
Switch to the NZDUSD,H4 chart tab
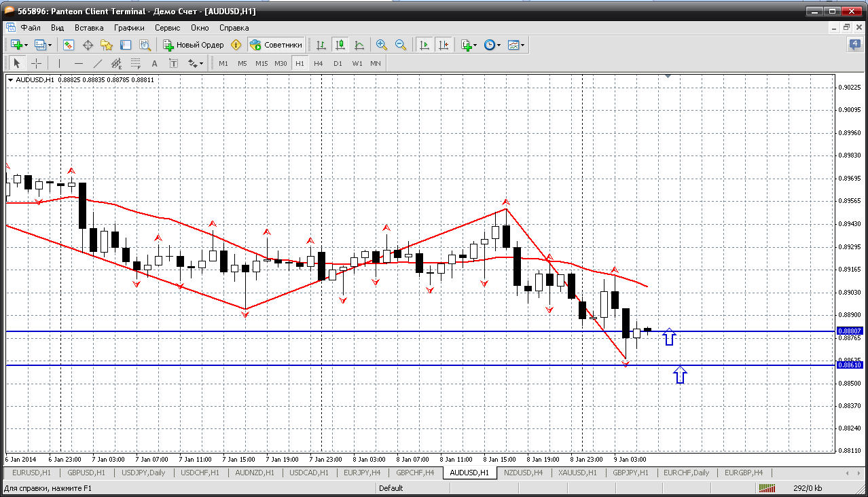tap(524, 473)
